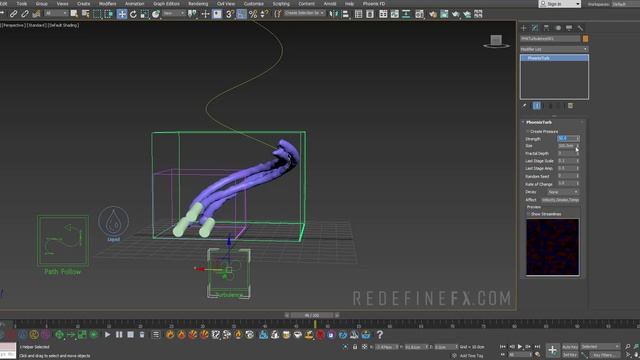Click the Unlink Selection icon
This screenshot has width=640, height=360.
tap(24, 14)
